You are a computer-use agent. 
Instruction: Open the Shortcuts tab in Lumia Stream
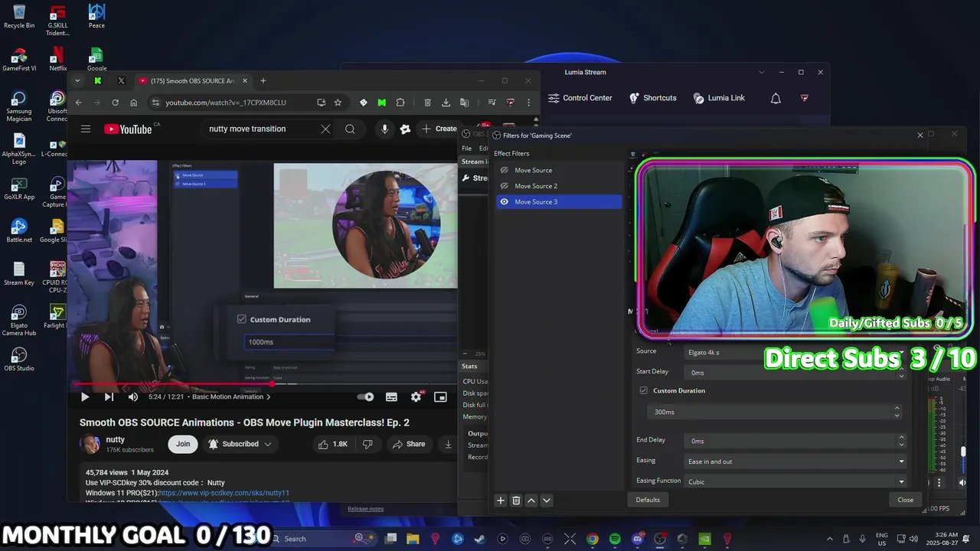tap(653, 98)
